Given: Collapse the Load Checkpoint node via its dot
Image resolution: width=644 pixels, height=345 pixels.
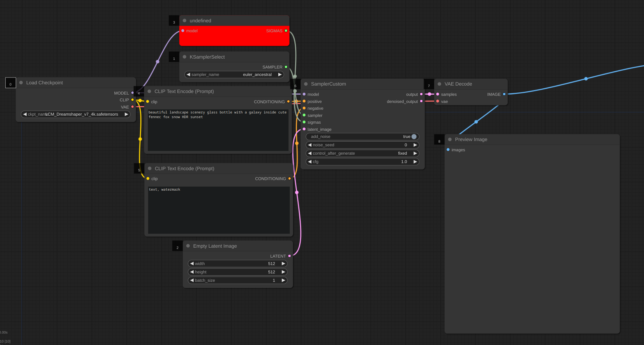Looking at the screenshot, I should pos(21,83).
